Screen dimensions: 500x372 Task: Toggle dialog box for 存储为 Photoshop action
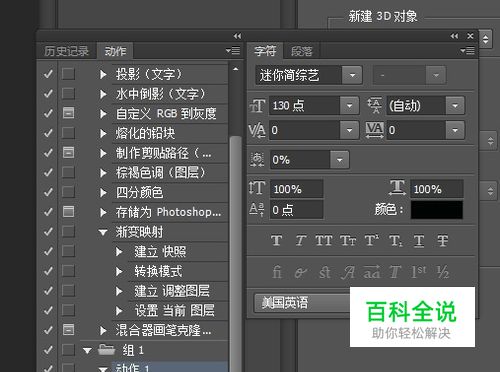click(x=68, y=211)
